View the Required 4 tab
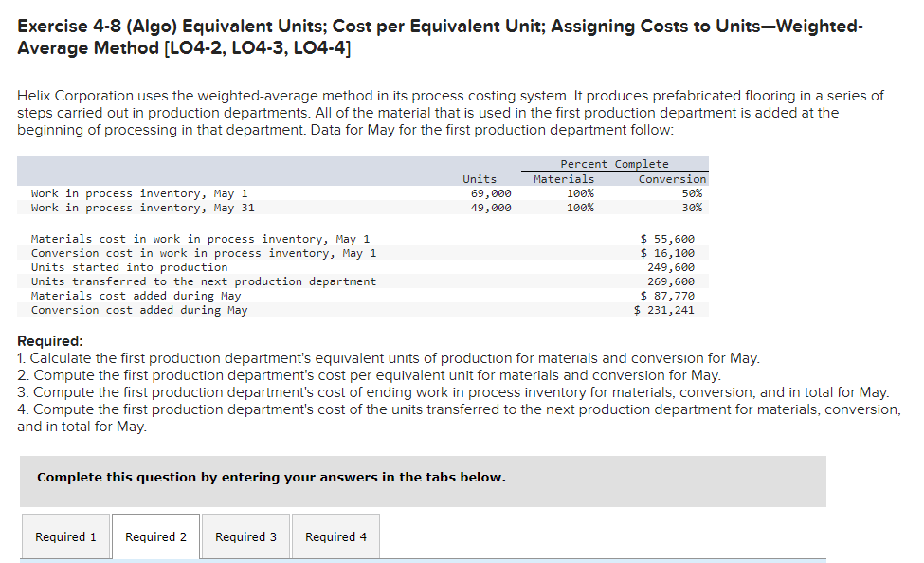 point(335,536)
